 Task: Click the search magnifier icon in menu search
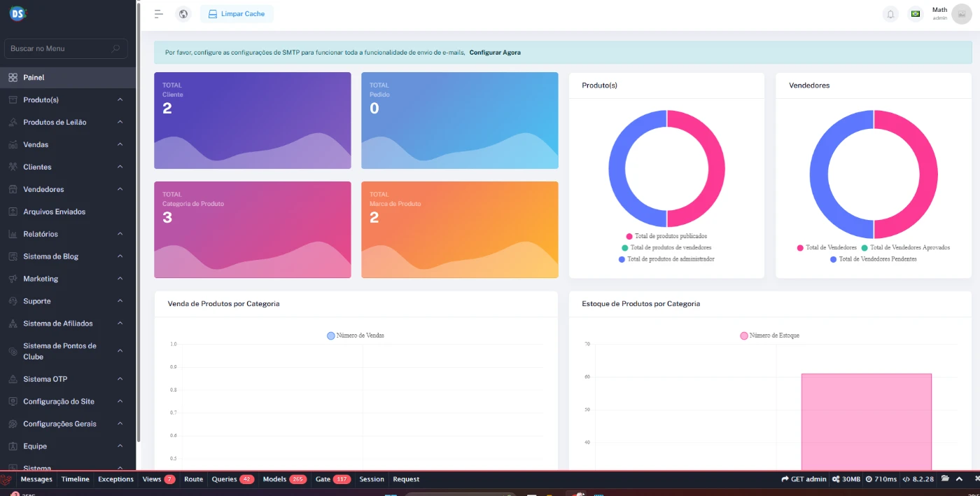tap(115, 48)
